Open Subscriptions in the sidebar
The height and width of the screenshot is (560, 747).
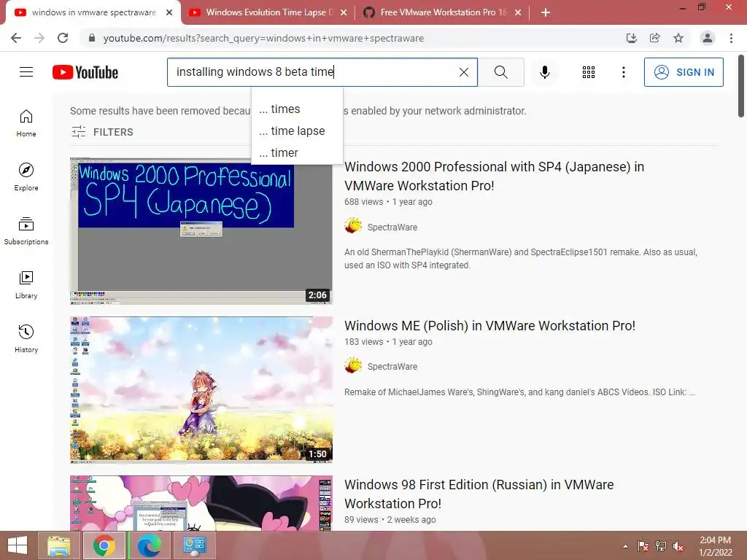click(x=26, y=230)
